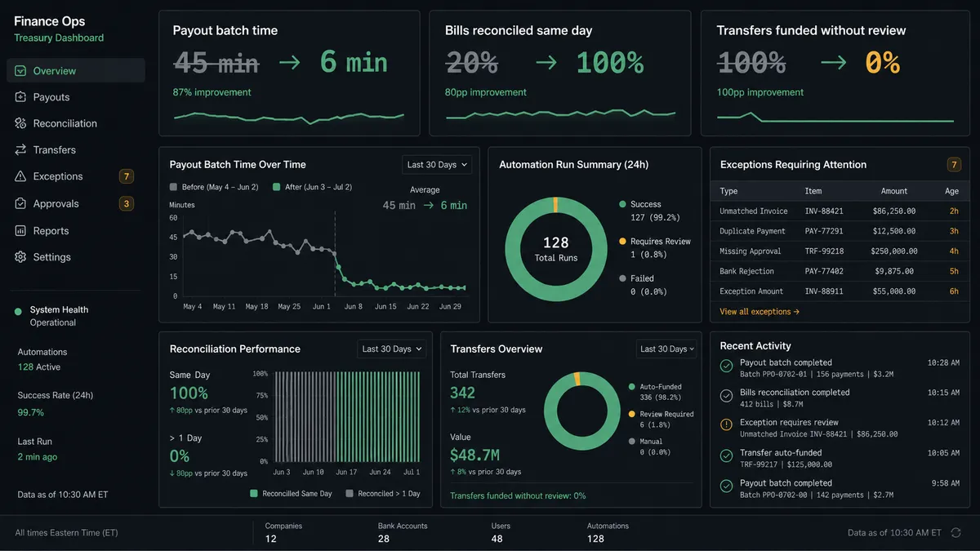Toggle the Requires Review legend entry
This screenshot has height=551, width=980.
pos(655,248)
